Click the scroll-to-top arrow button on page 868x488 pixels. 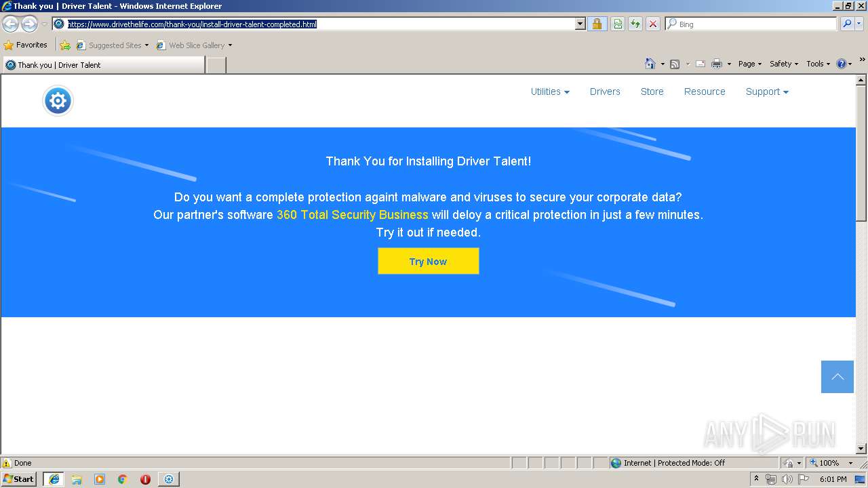tap(837, 377)
